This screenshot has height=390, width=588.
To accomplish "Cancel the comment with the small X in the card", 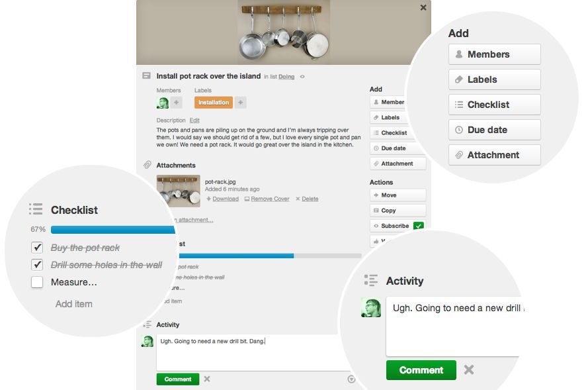I will point(207,379).
